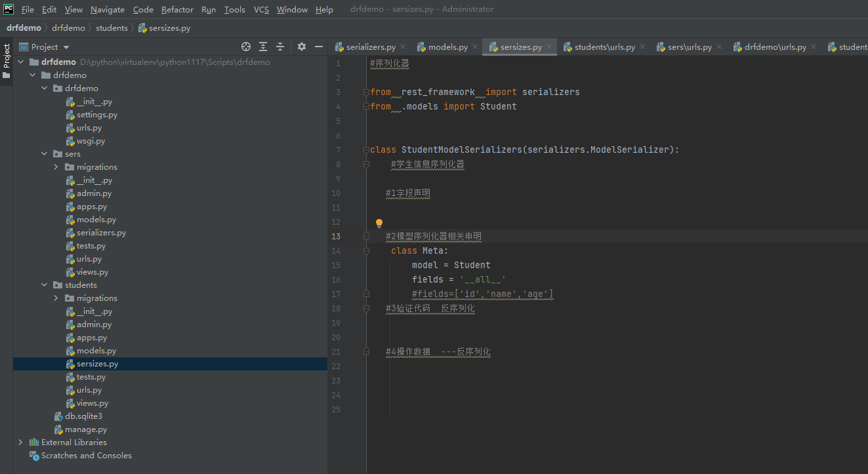
Task: Close the sers\urls.py tab
Action: coord(719,47)
